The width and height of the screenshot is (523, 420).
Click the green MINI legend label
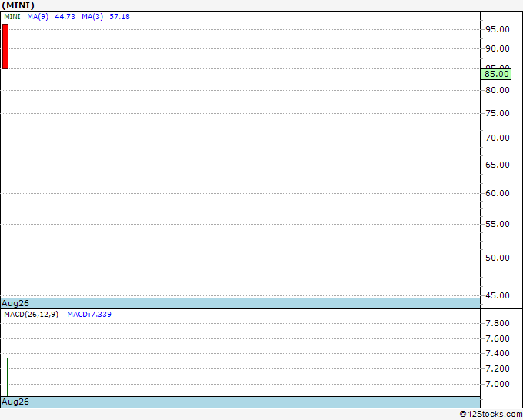tap(12, 17)
